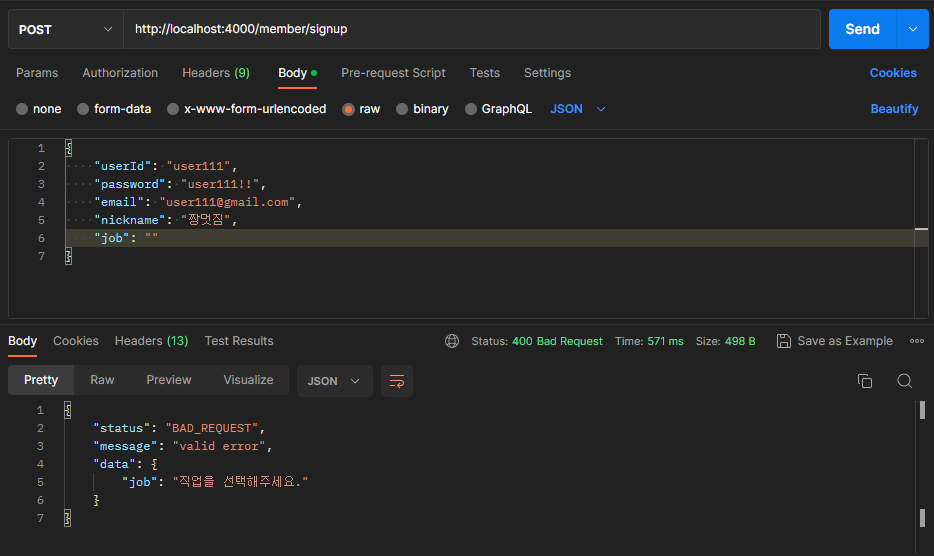This screenshot has height=556, width=934.
Task: Open the Pre-request Script tab
Action: (x=393, y=73)
